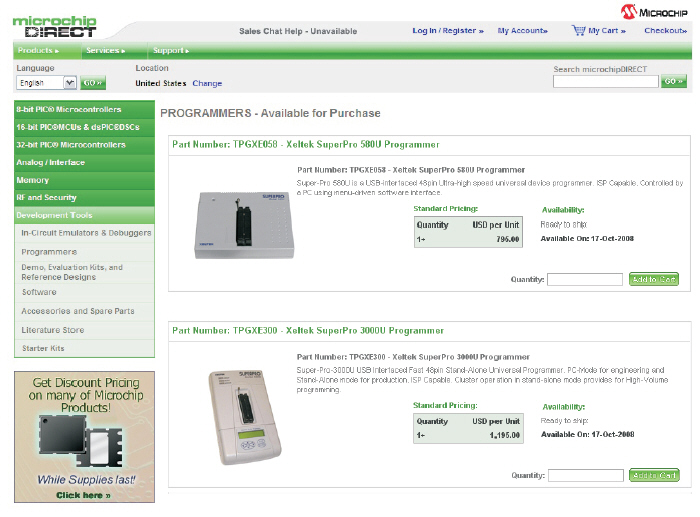Open Accessories and Spare Parts

coord(78,311)
